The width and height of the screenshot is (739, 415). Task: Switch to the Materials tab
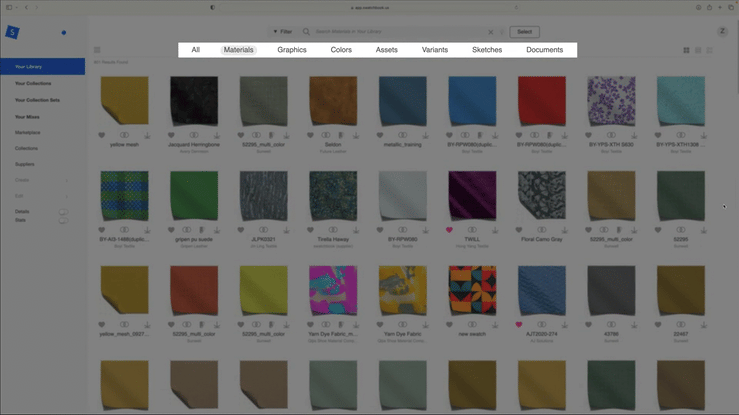coord(238,50)
